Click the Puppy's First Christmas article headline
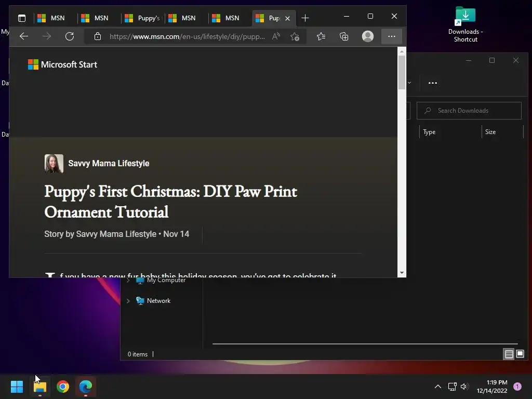This screenshot has height=399, width=532. pyautogui.click(x=170, y=202)
